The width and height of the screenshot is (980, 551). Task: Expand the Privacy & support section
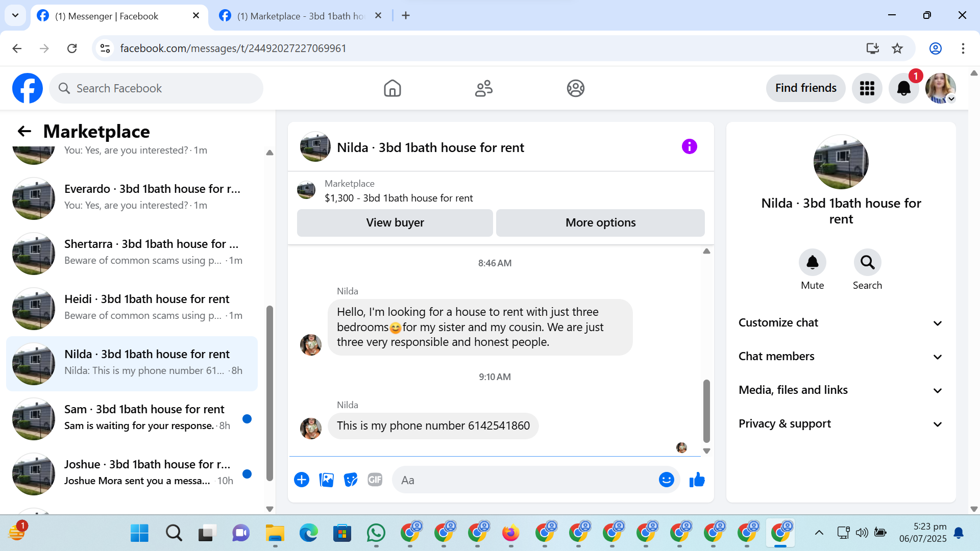(x=841, y=424)
